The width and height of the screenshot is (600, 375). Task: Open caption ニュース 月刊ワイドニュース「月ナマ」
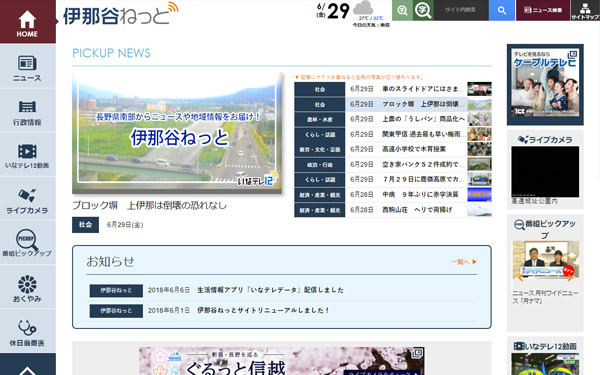545,297
